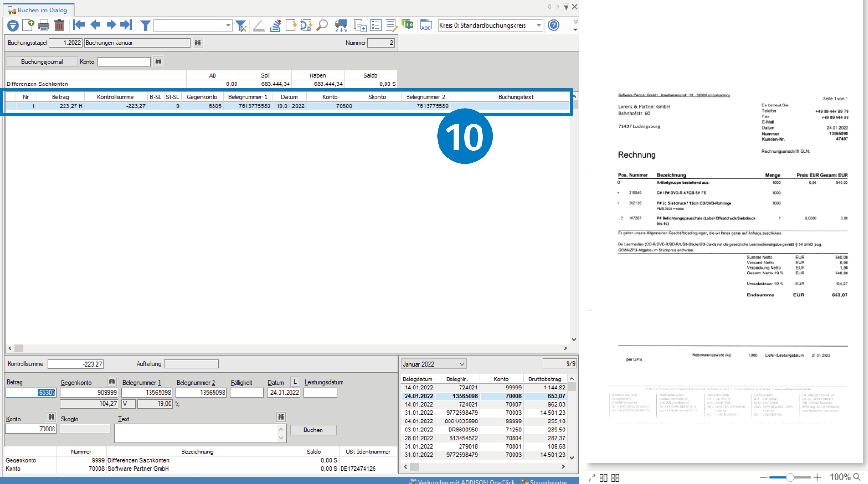Open help with the blue question mark

point(554,25)
